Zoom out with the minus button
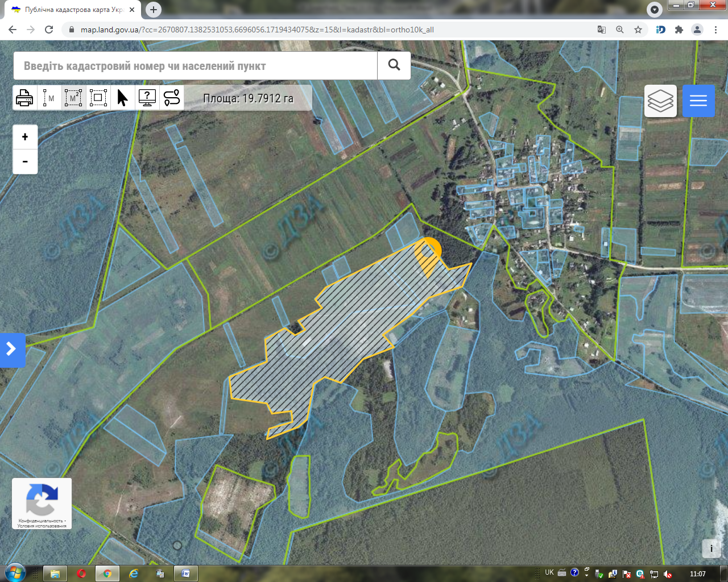Screen dimensions: 728x582 [x=25, y=161]
